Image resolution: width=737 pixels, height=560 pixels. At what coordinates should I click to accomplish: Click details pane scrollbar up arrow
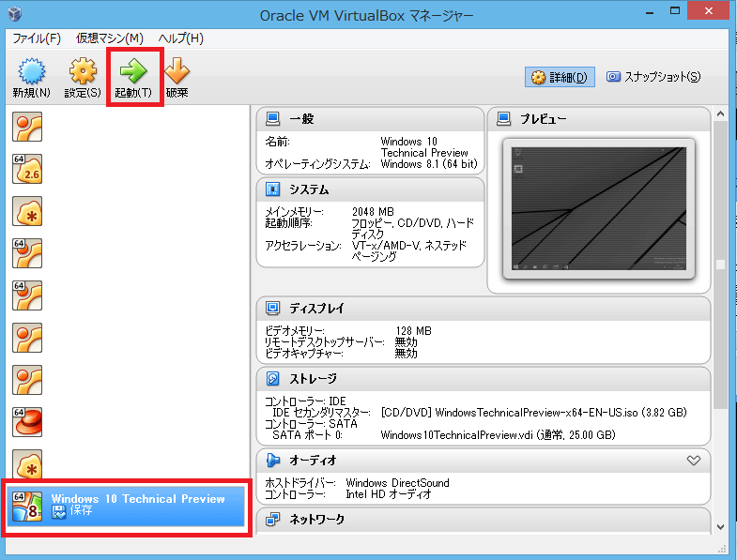click(x=720, y=114)
